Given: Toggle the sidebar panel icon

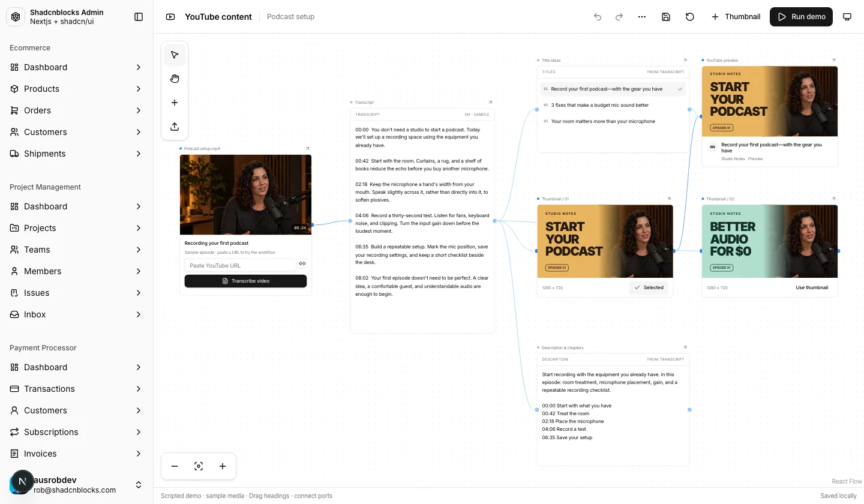Looking at the screenshot, I should pyautogui.click(x=139, y=17).
